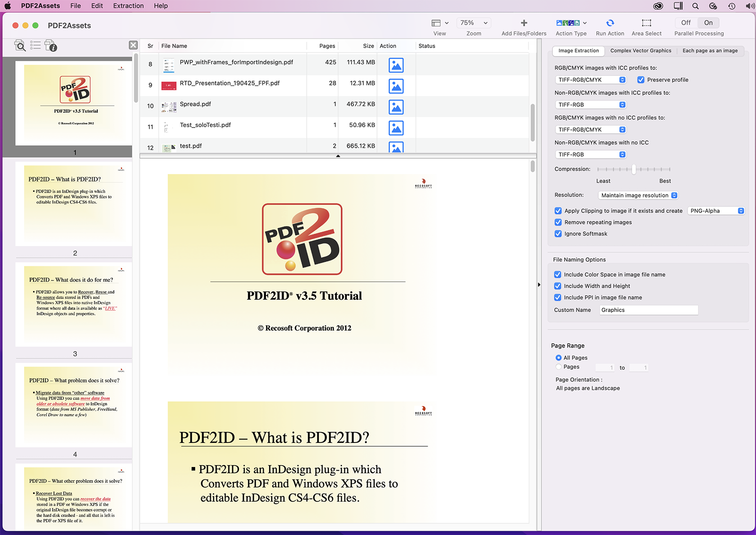756x535 pixels.
Task: Open Time Machine menu bar icon
Action: [x=731, y=6]
